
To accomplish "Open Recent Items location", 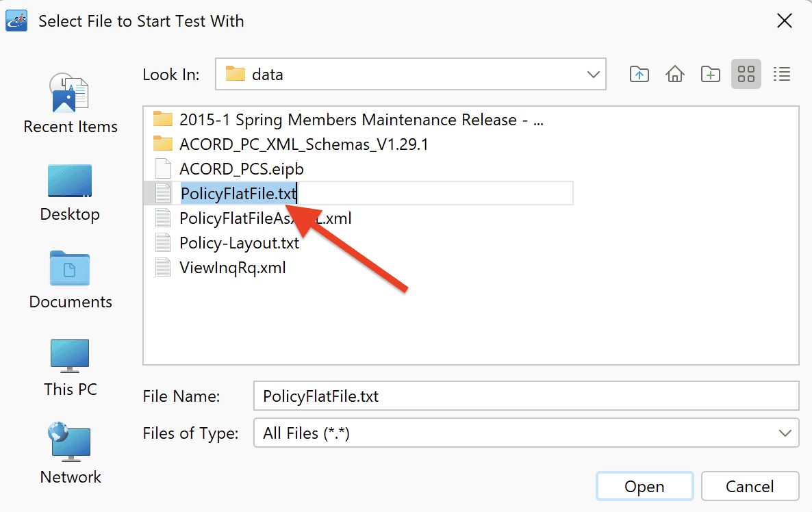I will (71, 104).
